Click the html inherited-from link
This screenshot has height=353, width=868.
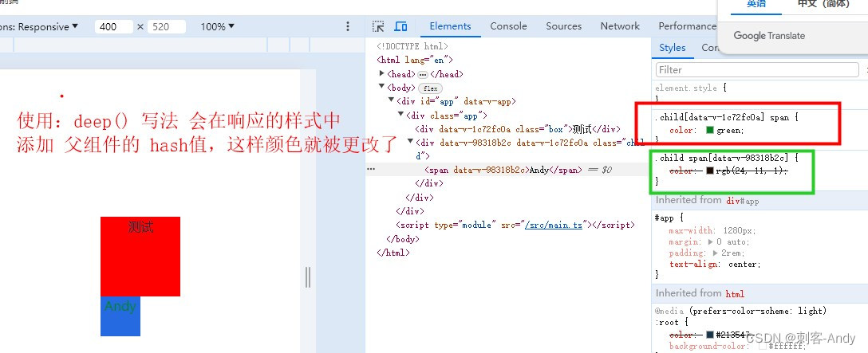(x=735, y=294)
